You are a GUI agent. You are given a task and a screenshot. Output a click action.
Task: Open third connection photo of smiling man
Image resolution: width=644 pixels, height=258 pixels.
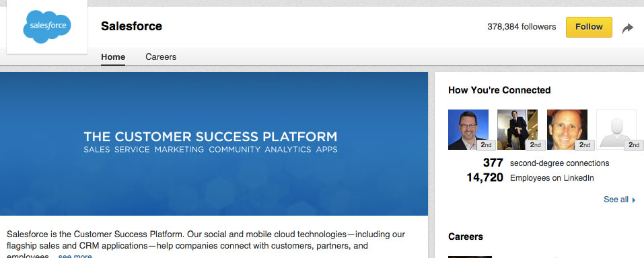[x=567, y=129]
